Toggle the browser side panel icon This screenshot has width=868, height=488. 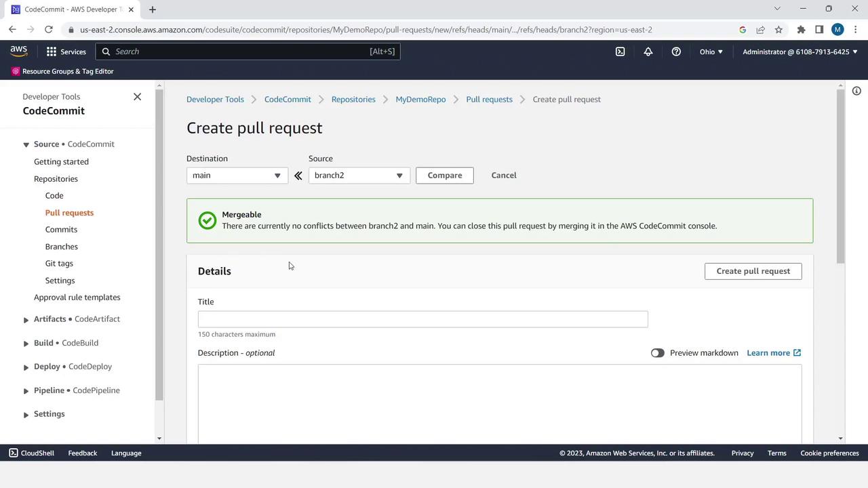point(819,30)
